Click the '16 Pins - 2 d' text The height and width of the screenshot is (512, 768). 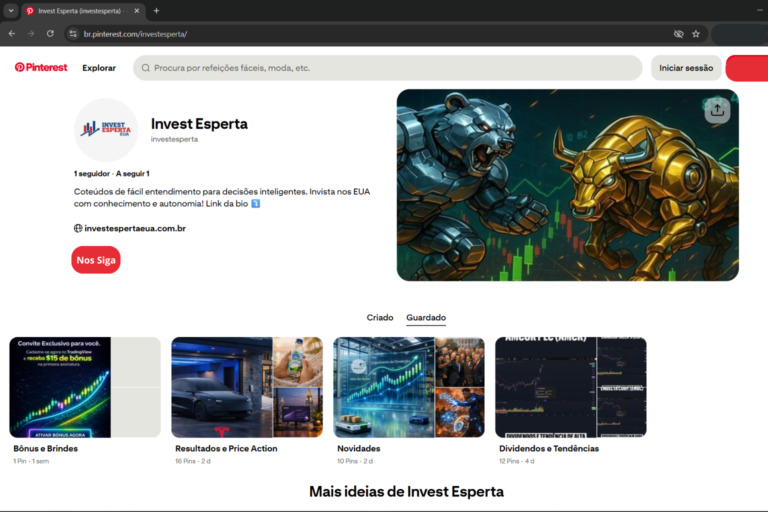coord(193,461)
